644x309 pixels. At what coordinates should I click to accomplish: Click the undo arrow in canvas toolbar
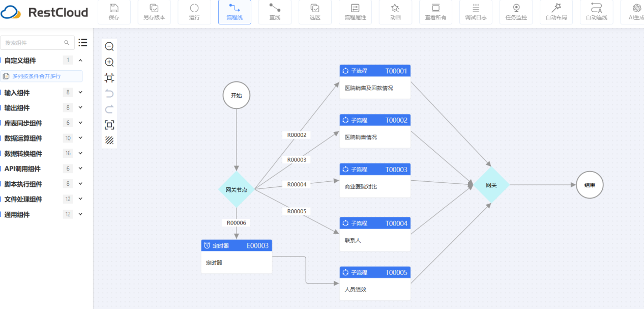coord(109,94)
